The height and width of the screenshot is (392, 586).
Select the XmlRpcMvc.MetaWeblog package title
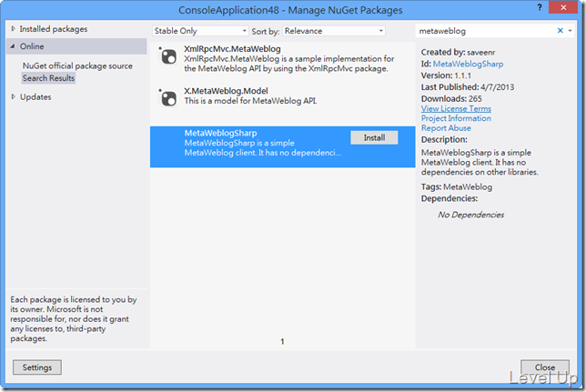(232, 49)
